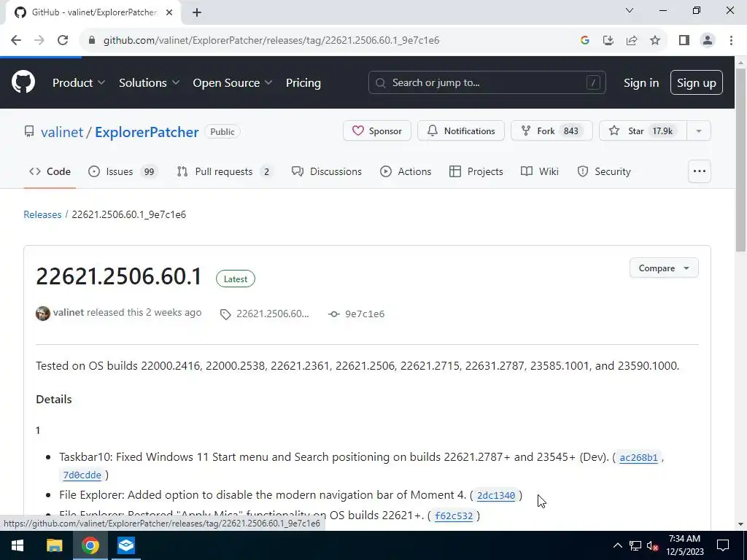Open a new browser tab
Screen dimensions: 747x560
point(197,12)
